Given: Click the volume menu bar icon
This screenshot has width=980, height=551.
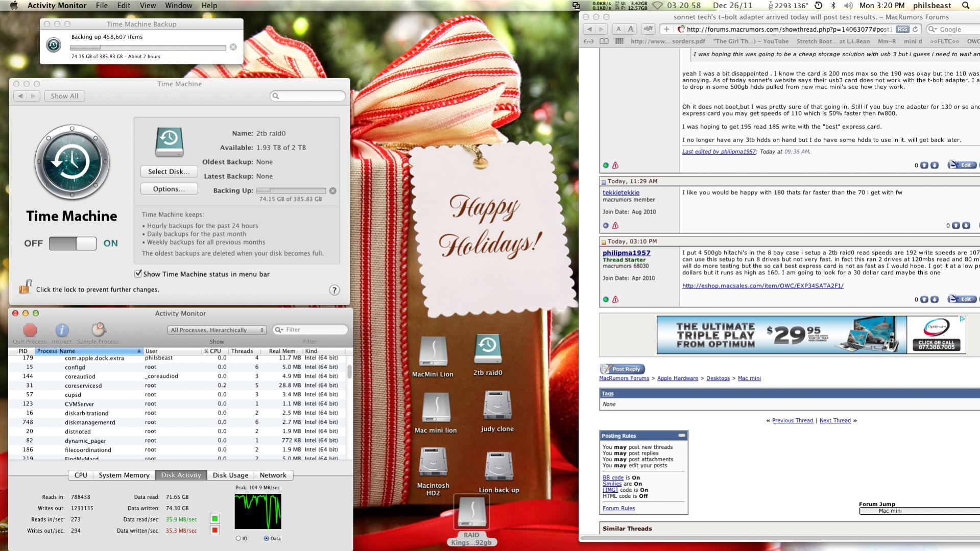Looking at the screenshot, I should point(848,6).
